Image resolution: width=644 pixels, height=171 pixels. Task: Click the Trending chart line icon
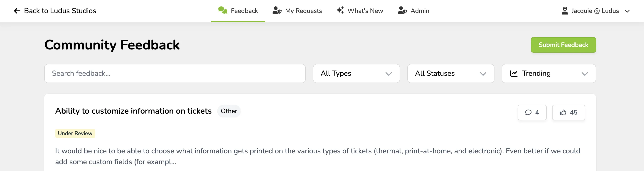[514, 73]
